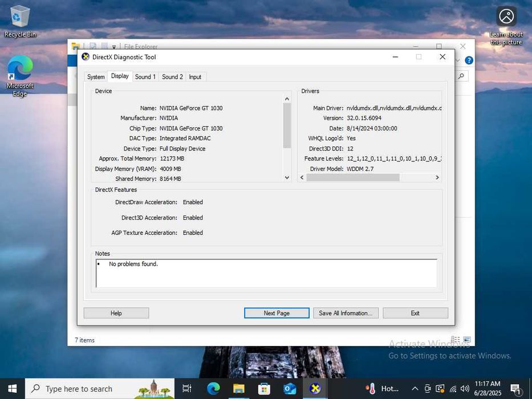
Task: Switch to the System tab
Action: 96,77
